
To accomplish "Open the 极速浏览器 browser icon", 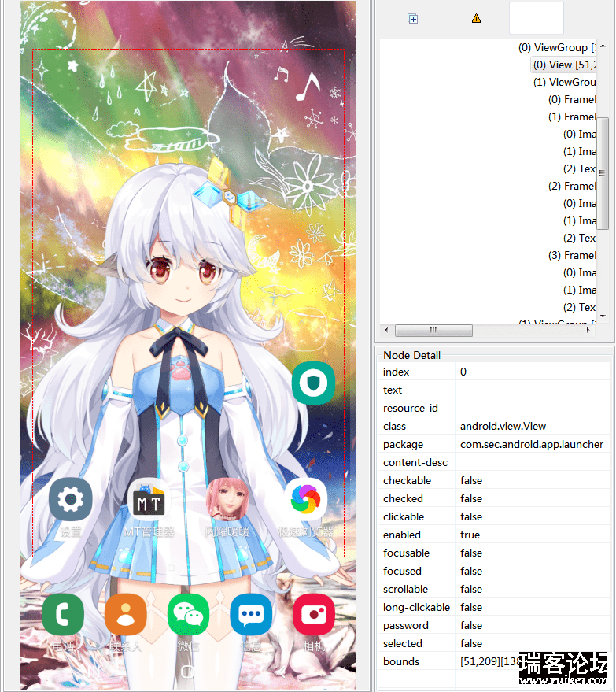I will pyautogui.click(x=305, y=500).
